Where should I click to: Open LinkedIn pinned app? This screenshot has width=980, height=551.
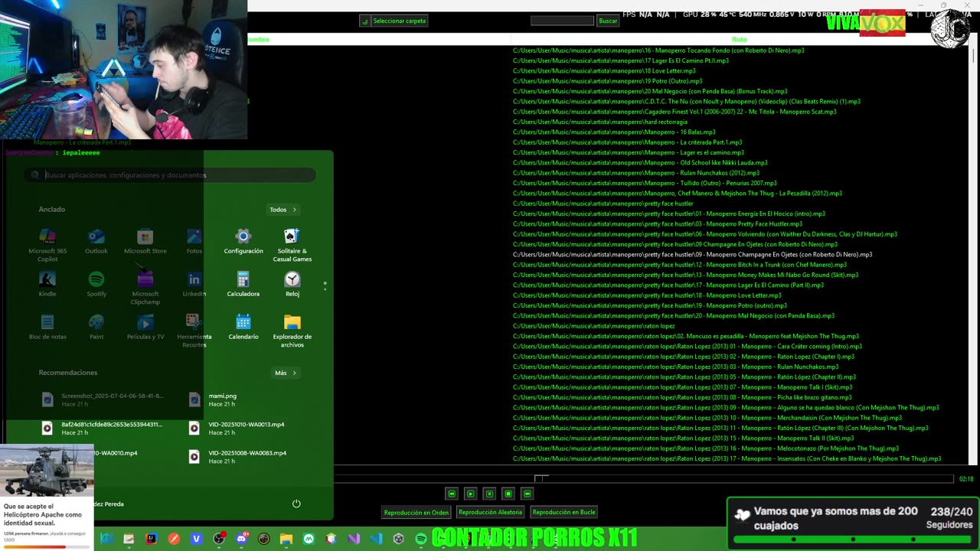coord(194,284)
